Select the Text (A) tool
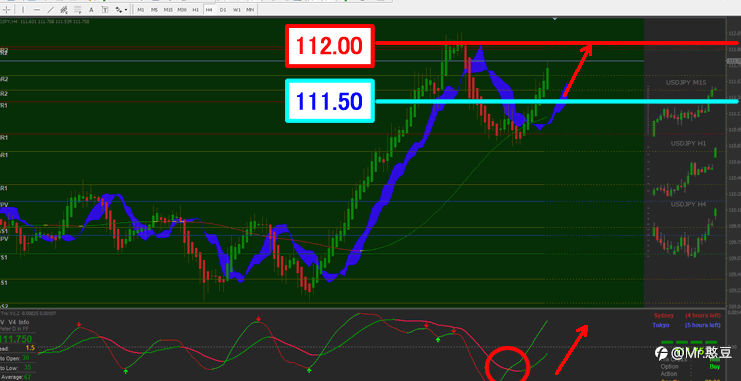This screenshot has height=381, width=741. 91,9
